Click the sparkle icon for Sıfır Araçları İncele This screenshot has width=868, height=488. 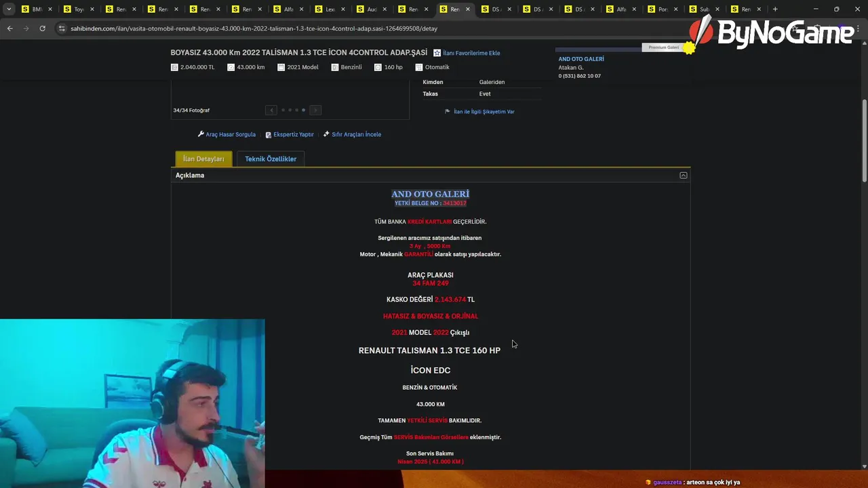[326, 134]
